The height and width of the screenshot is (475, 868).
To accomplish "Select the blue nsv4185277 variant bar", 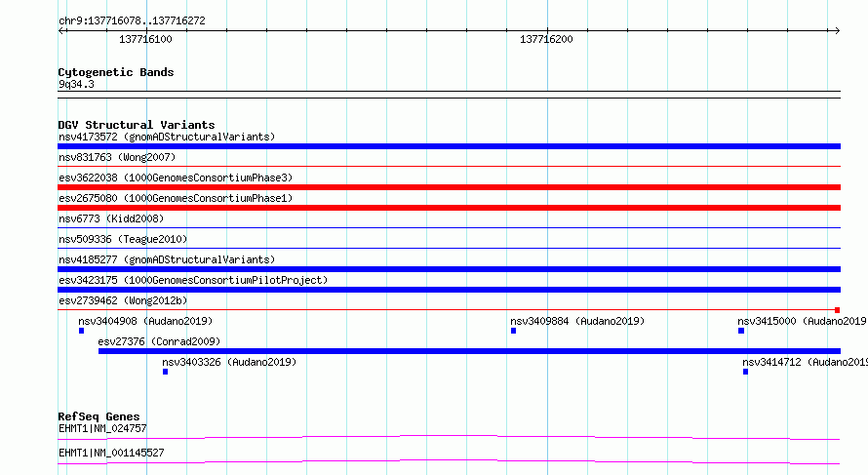I will (x=449, y=269).
